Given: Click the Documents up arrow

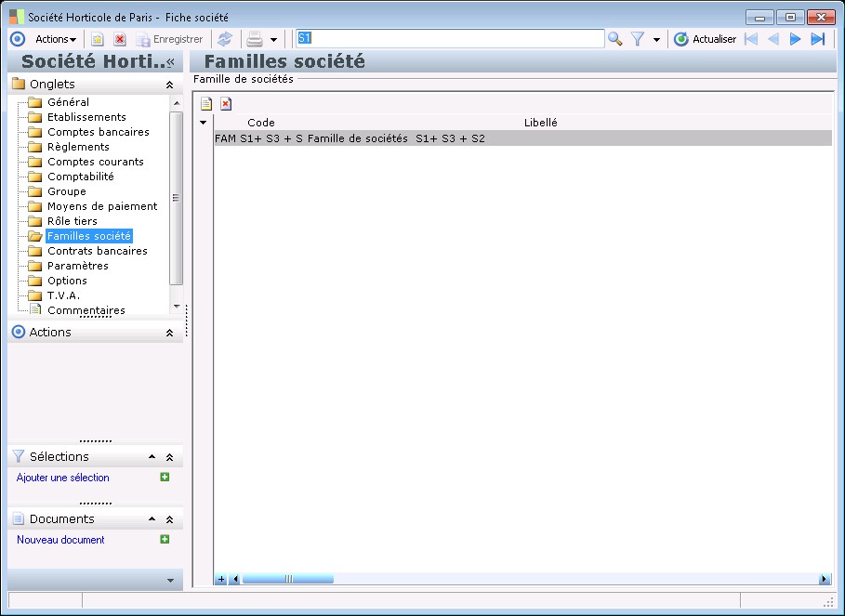Looking at the screenshot, I should coord(152,519).
